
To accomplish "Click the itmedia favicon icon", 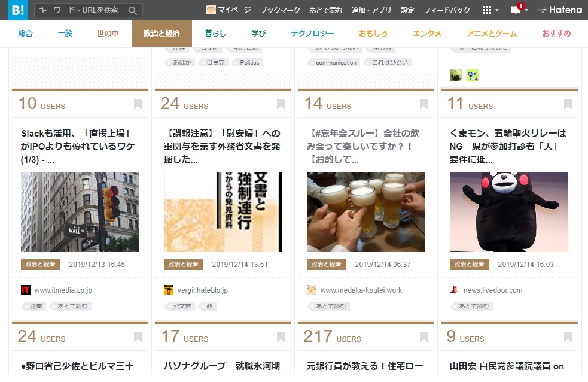I will 26,290.
